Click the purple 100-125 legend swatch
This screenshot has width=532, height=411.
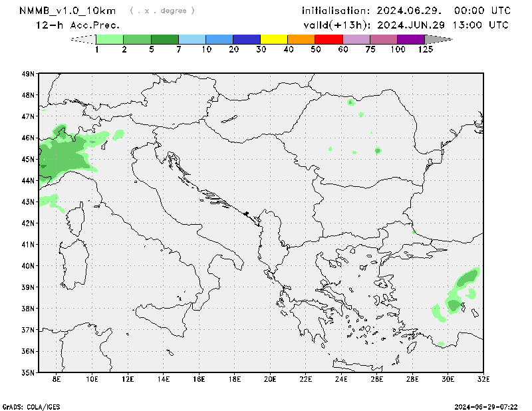pos(411,39)
